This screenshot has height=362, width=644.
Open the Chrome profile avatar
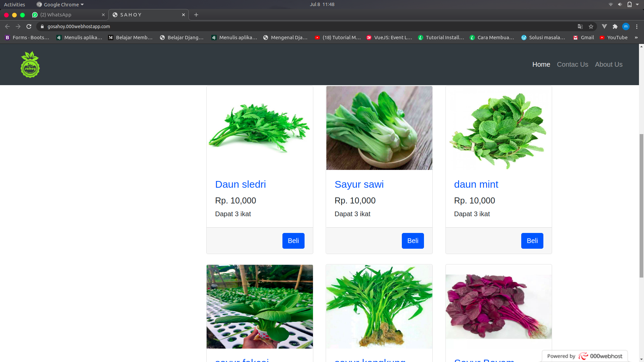pos(626,26)
